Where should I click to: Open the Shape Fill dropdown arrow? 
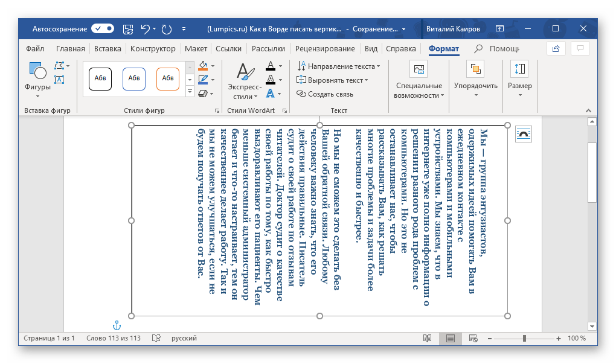pyautogui.click(x=213, y=66)
